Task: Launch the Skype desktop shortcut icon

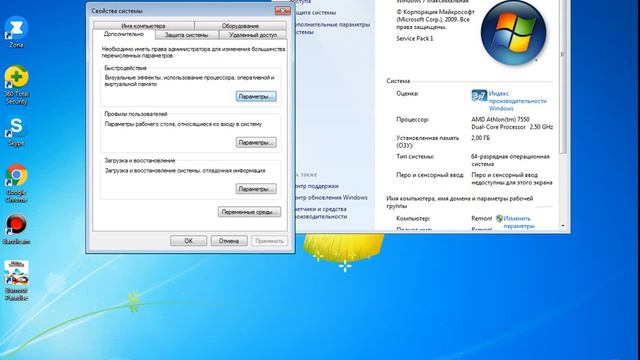Action: click(x=16, y=132)
